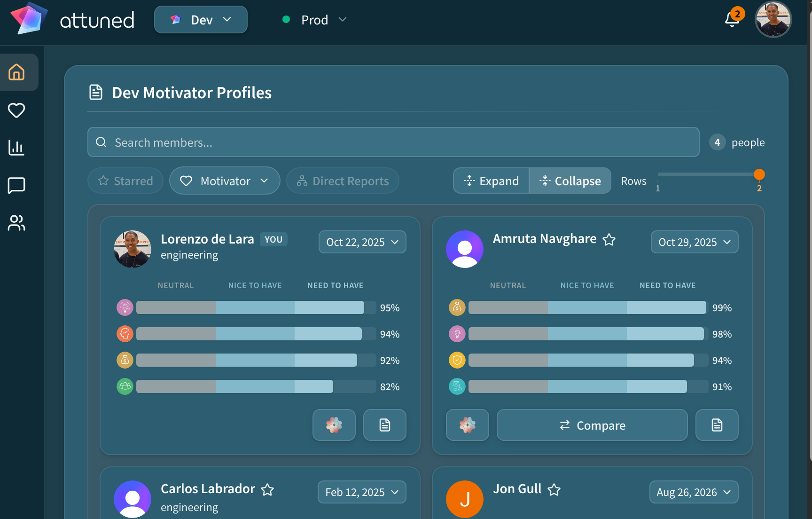
Task: Focus the Search members field
Action: tap(393, 142)
